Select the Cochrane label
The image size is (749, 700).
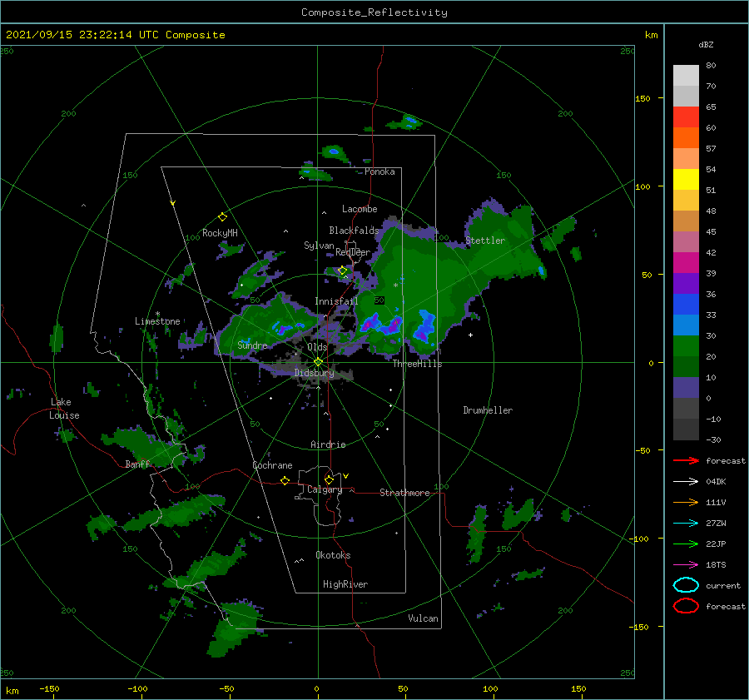(x=272, y=465)
